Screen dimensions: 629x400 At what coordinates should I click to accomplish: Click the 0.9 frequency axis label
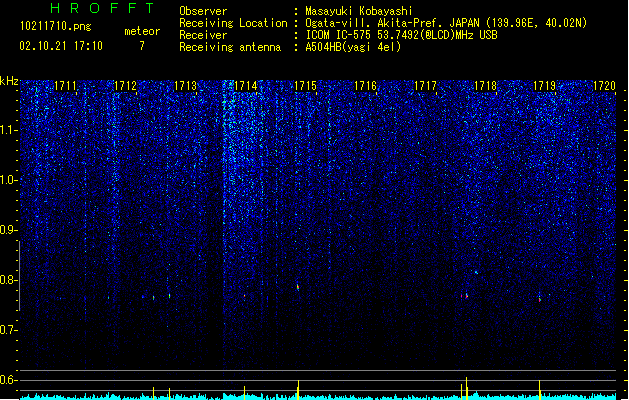pos(9,230)
